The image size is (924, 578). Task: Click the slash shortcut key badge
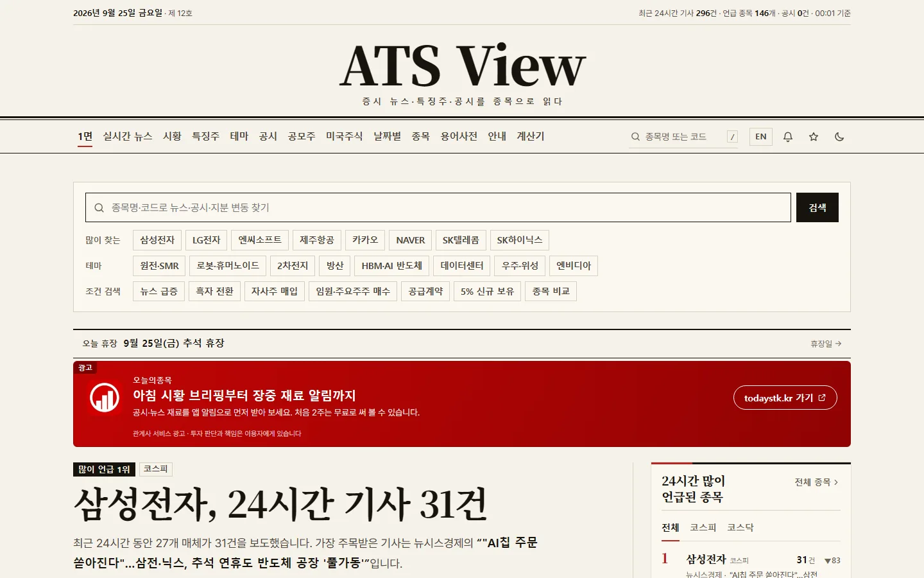click(732, 137)
